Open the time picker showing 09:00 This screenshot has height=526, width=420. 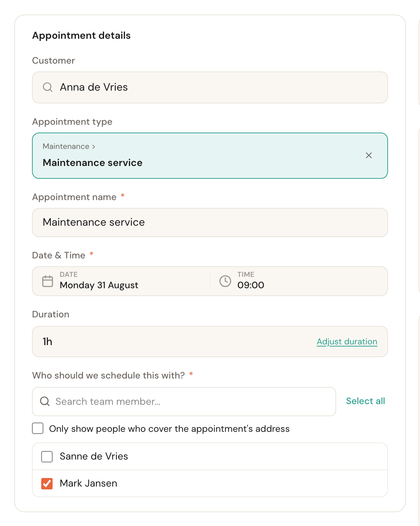coord(298,281)
